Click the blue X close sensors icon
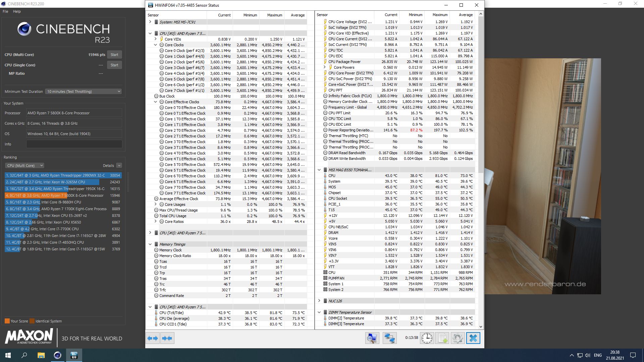Viewport: 644px width, 362px height. click(x=473, y=338)
